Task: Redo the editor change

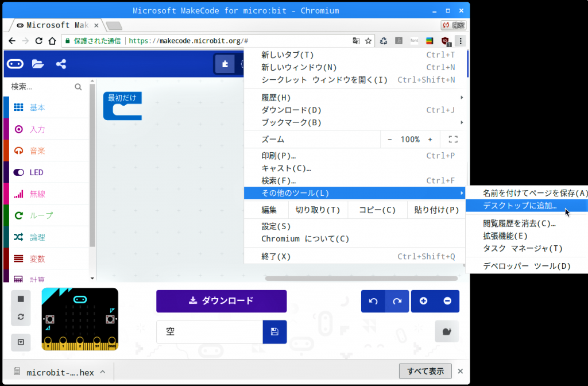Action: pyautogui.click(x=397, y=301)
